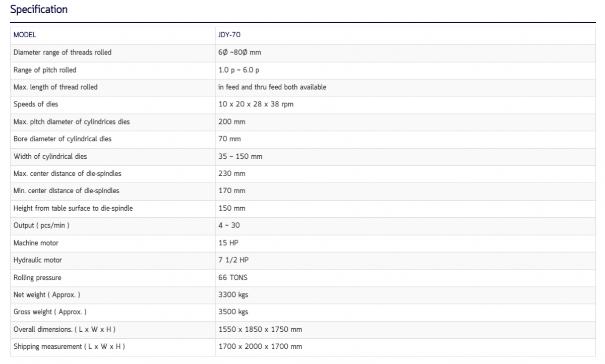Select 'Gross weight ( Approx. )' label

pos(50,312)
